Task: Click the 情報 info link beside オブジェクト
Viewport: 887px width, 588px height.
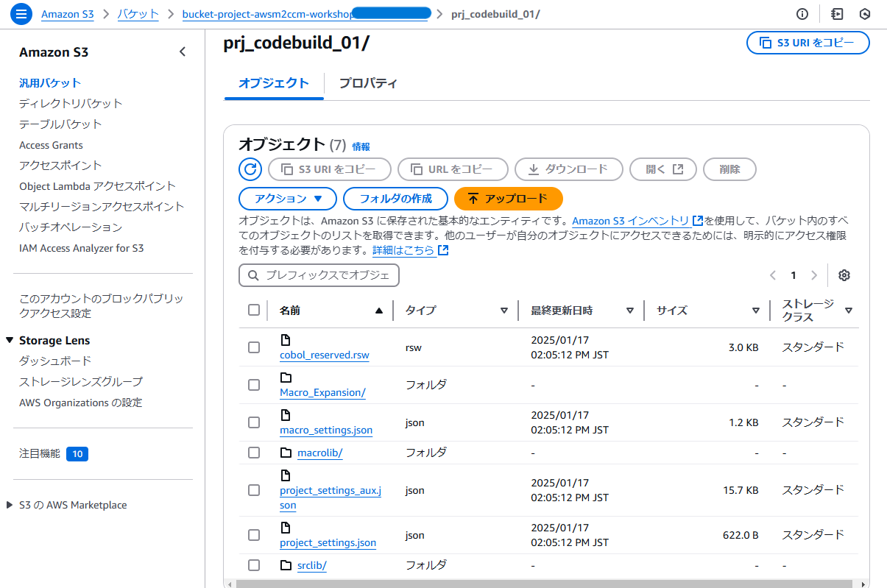Action: 361,146
